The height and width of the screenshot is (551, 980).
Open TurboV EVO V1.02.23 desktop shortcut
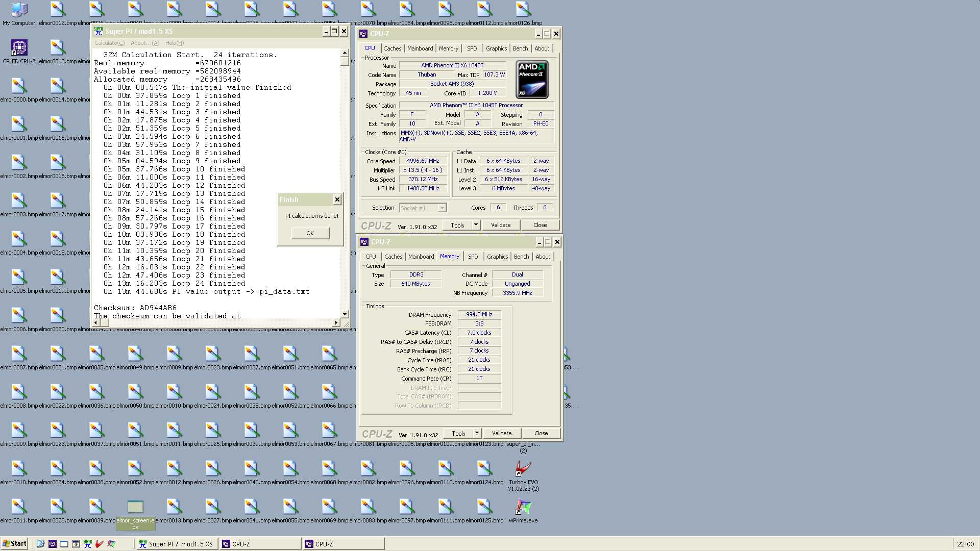523,475
